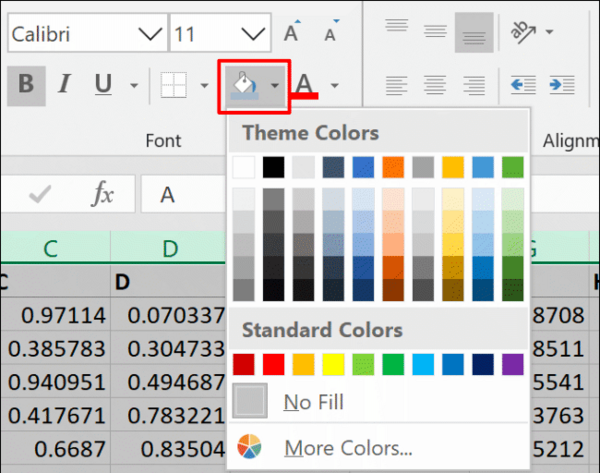Open Orientation dropdown arrow
The width and height of the screenshot is (600, 473).
point(549,31)
